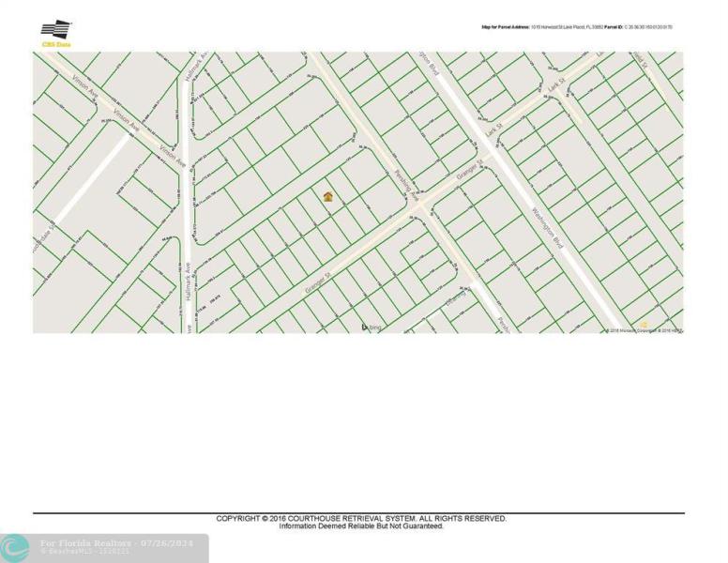Click the Bing logo on the map
This screenshot has width=728, height=563.
point(371,327)
